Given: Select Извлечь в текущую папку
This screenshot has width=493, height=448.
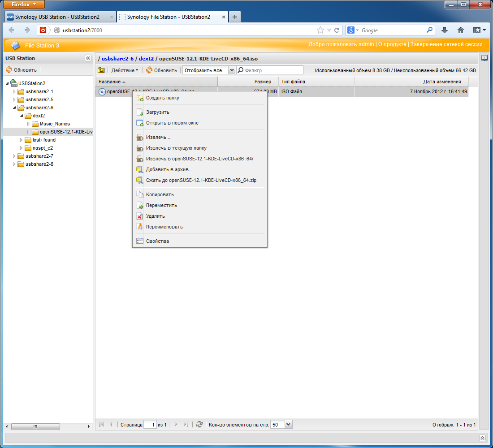Looking at the screenshot, I should [199, 148].
